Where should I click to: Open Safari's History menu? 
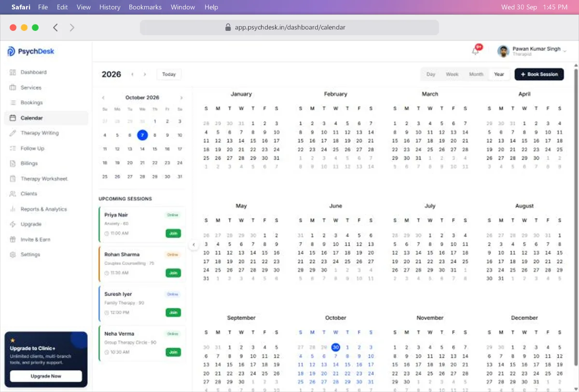tap(110, 7)
